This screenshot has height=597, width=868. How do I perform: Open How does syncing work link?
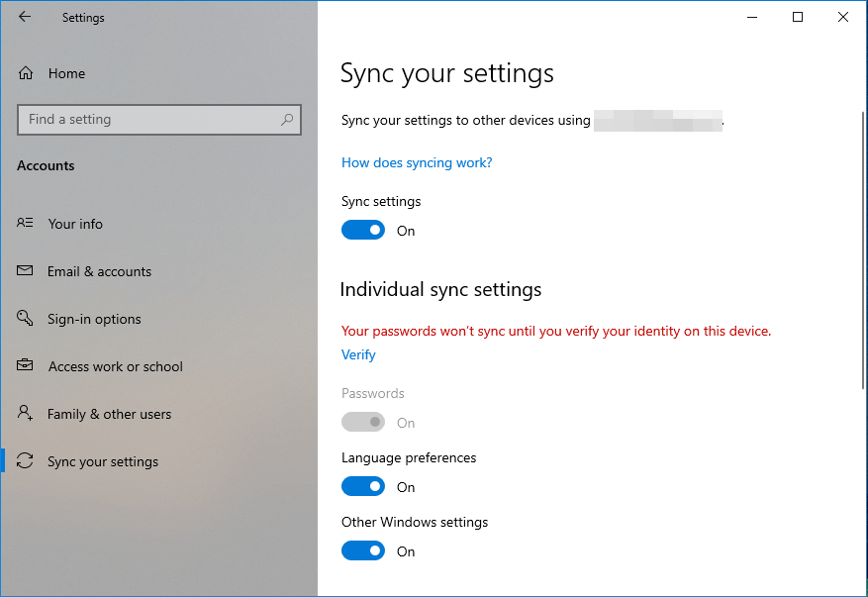417,162
